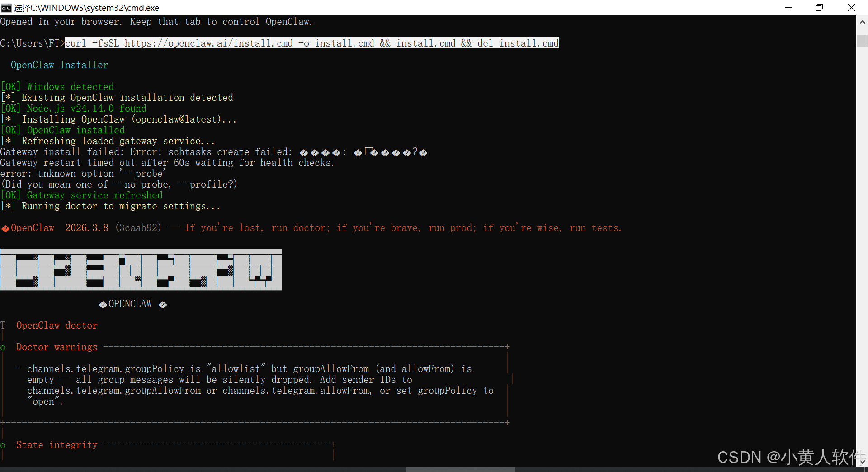Click the 'C:\Users\FT>' prompt
868x472 pixels.
33,43
